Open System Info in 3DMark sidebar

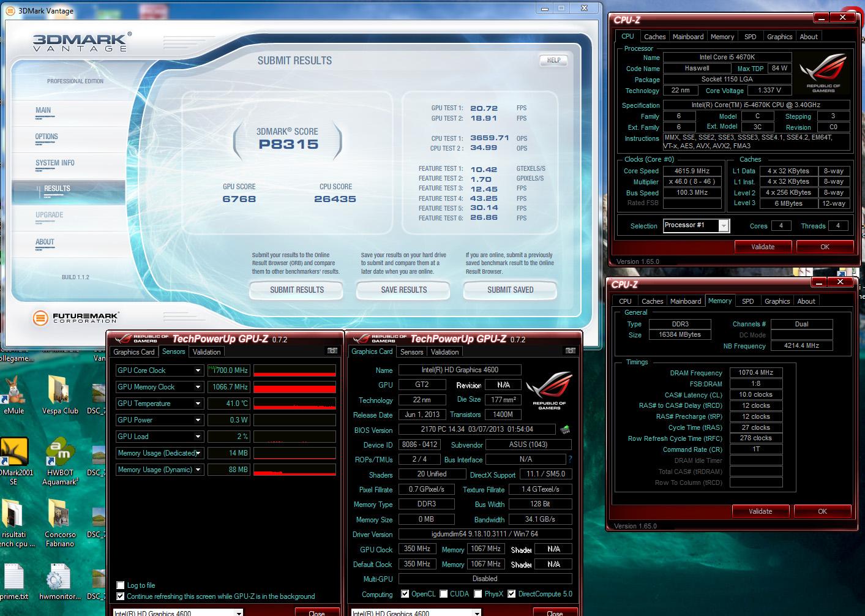55,163
